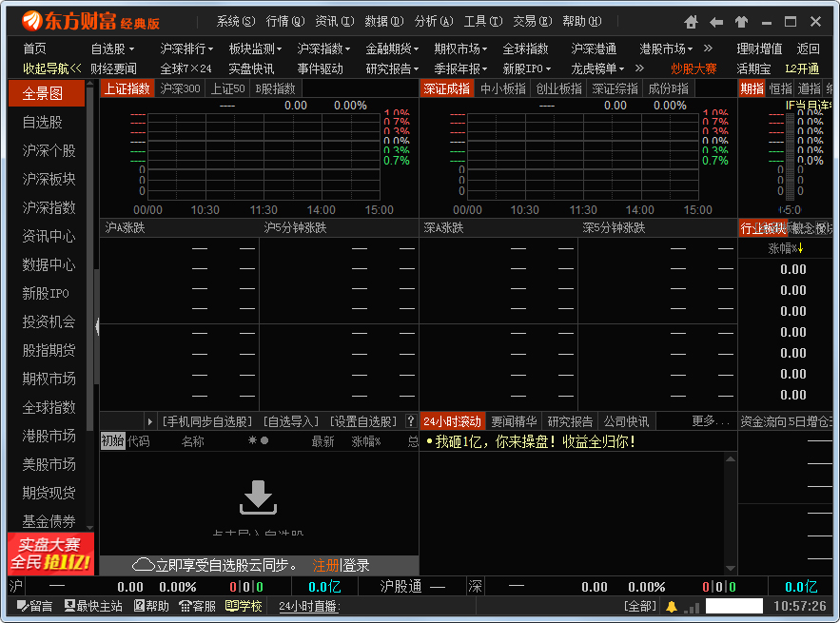Contact 客服 customer service icon
The width and height of the screenshot is (840, 623).
tap(197, 606)
